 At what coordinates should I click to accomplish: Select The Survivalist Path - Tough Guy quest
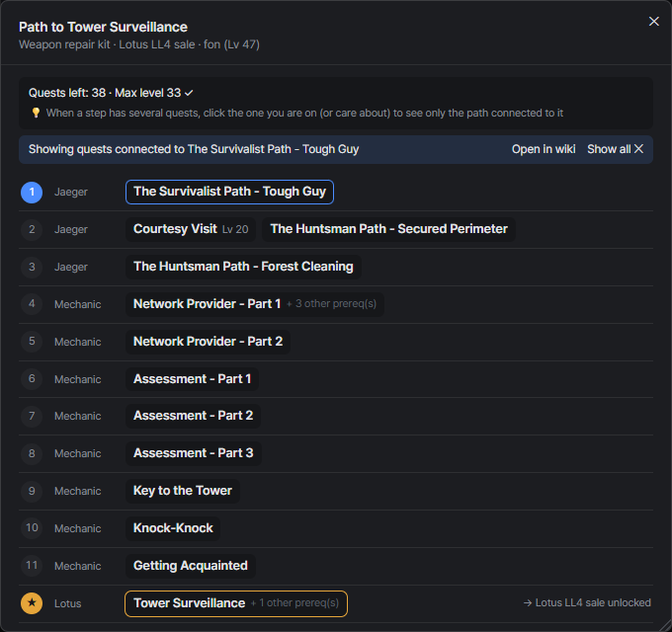point(229,192)
